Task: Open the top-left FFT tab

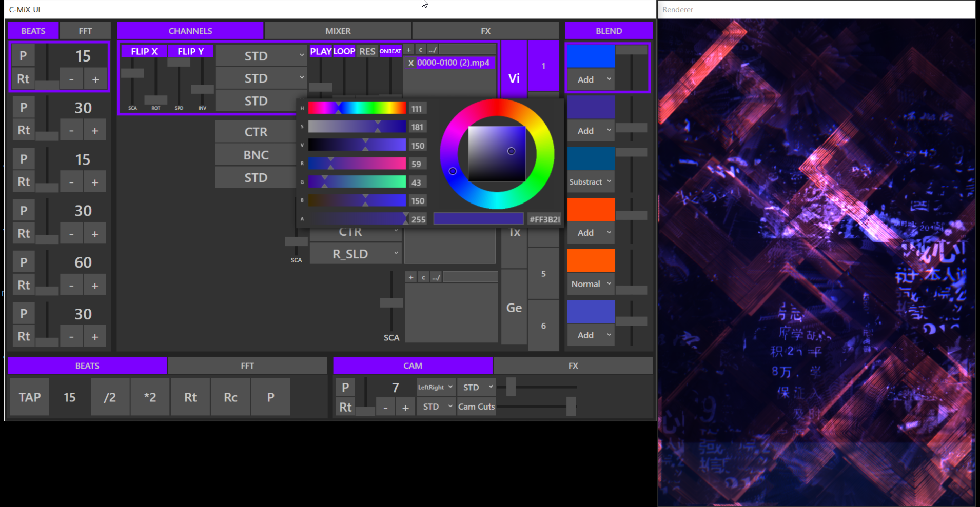Action: pos(85,31)
